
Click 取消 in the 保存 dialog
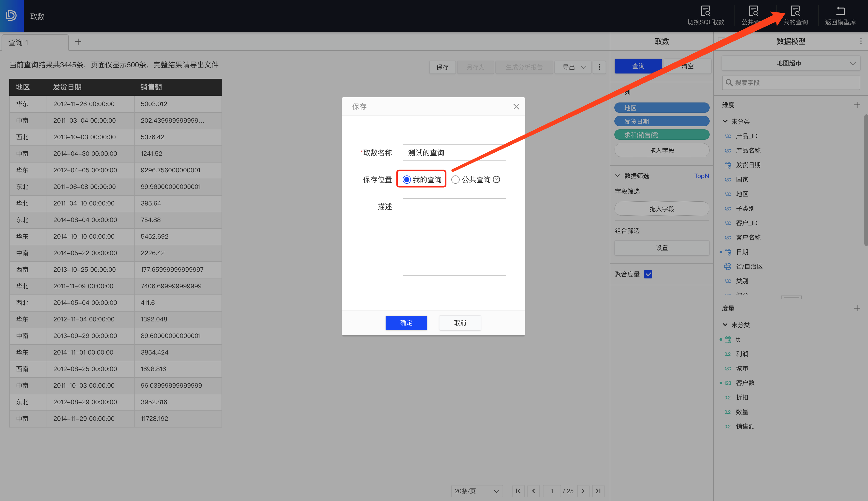[460, 323]
